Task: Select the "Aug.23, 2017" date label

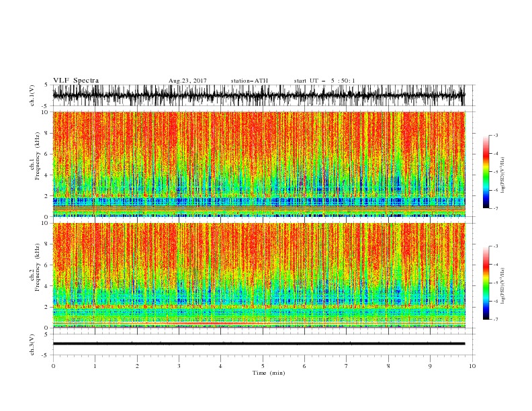Action: coord(187,81)
